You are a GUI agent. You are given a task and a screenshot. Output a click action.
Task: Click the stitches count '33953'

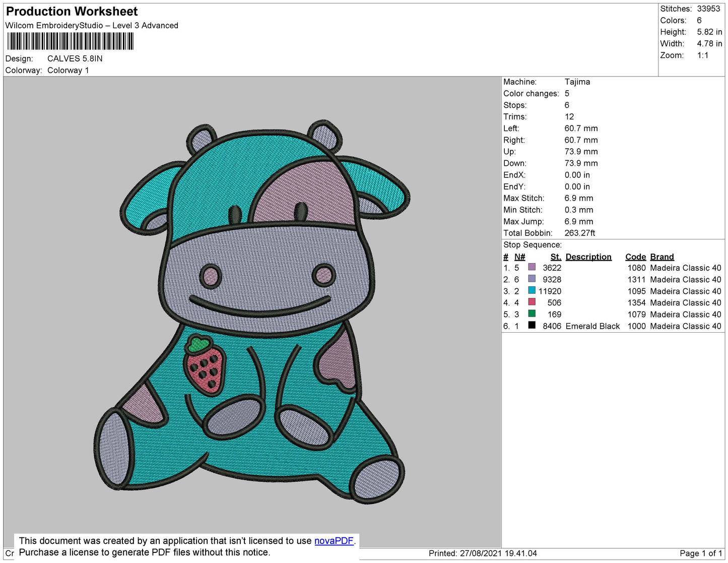tap(708, 9)
